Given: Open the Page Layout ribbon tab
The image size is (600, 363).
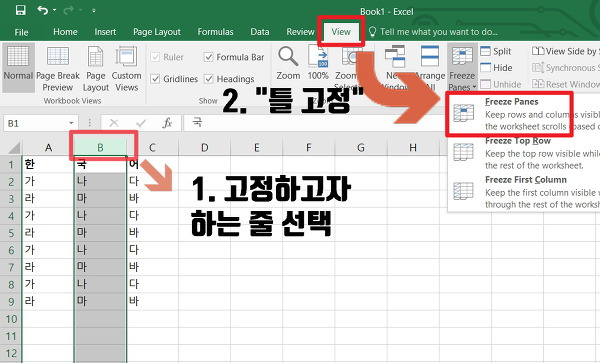Looking at the screenshot, I should (x=157, y=32).
